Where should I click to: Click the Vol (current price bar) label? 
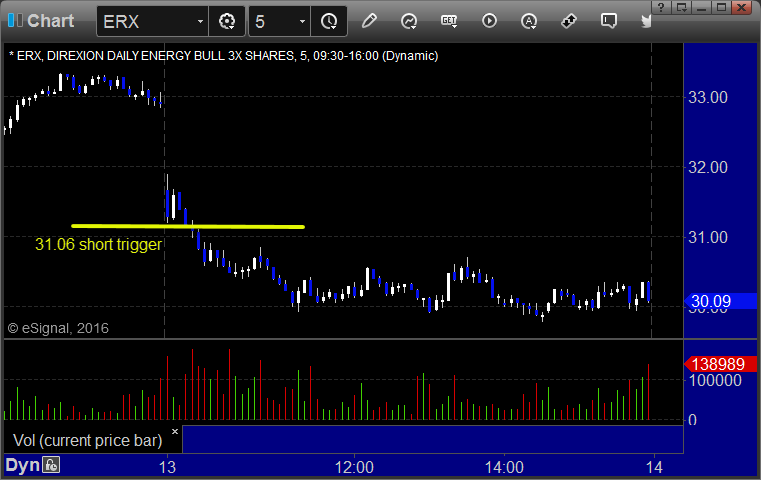(87, 440)
